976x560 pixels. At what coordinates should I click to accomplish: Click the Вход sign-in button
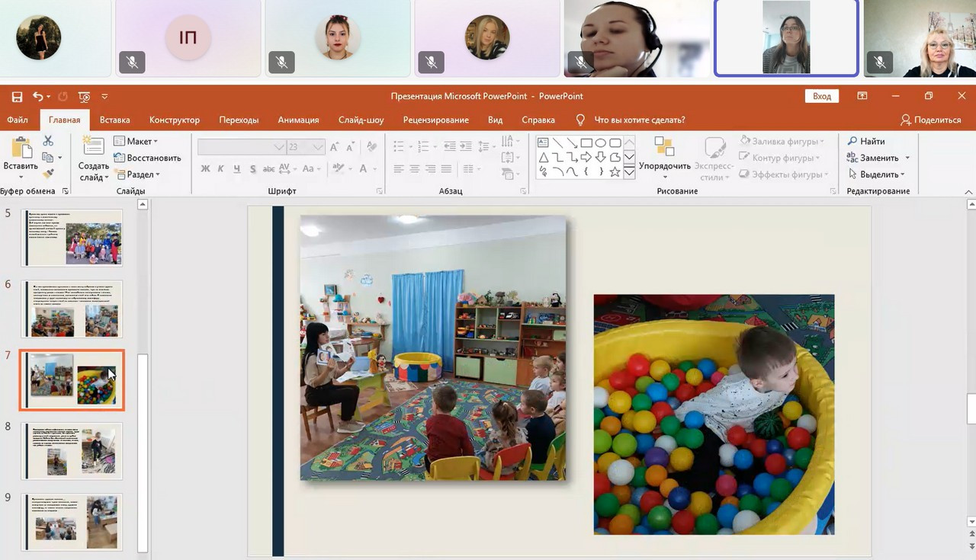821,97
